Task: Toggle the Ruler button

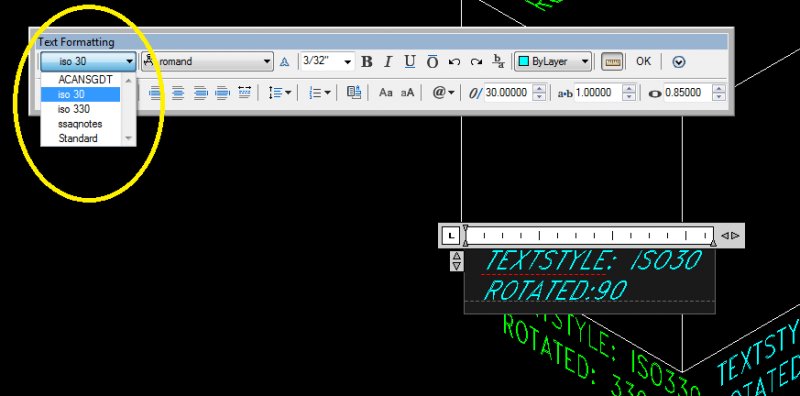Action: 612,62
